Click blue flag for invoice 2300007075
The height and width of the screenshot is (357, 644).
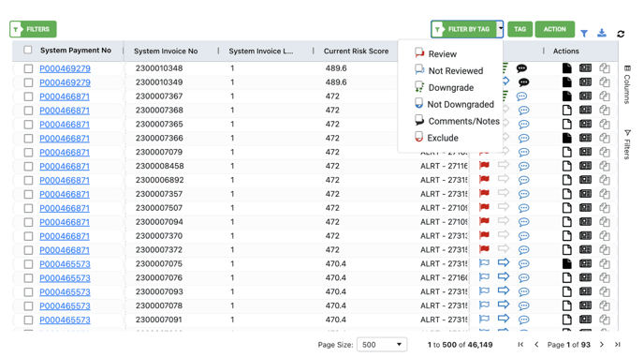[484, 263]
